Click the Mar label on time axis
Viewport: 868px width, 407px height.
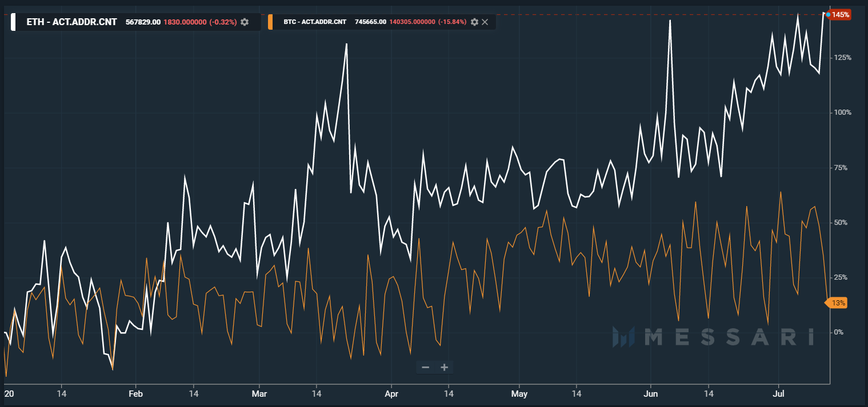pyautogui.click(x=259, y=394)
